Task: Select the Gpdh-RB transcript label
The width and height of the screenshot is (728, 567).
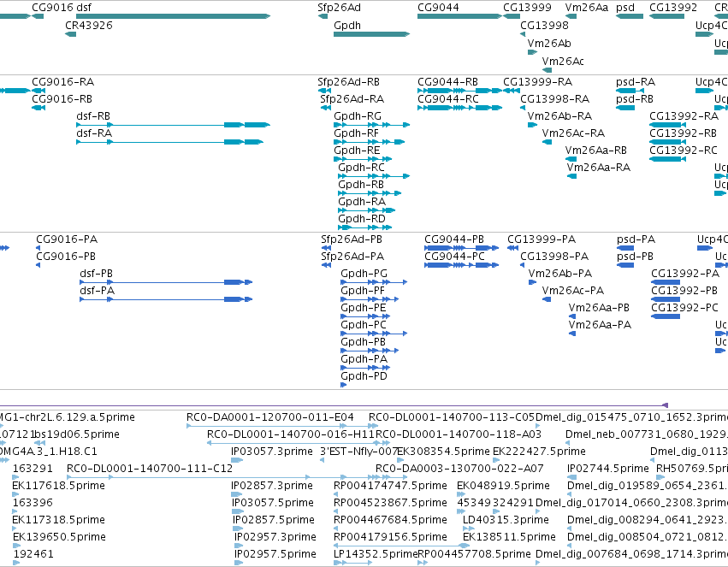Action: click(x=361, y=185)
